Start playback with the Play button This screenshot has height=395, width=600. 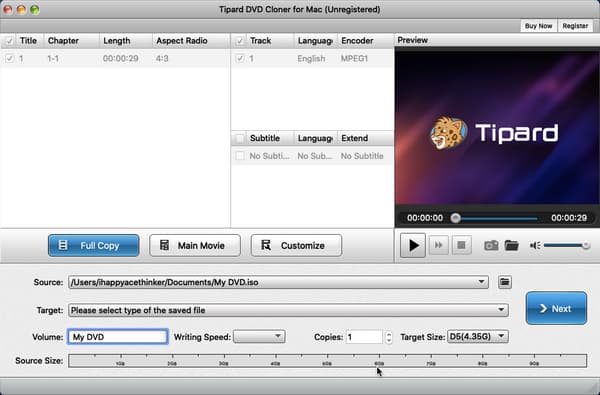412,245
